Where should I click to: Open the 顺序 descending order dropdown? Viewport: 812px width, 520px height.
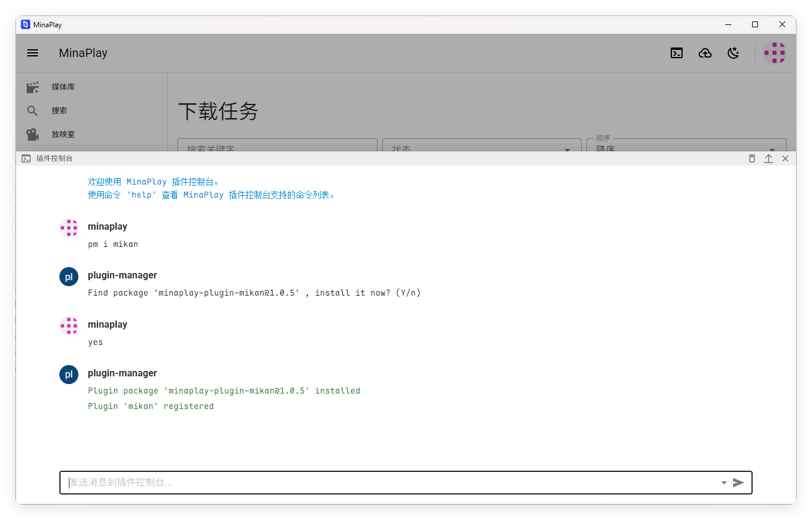[x=686, y=147]
